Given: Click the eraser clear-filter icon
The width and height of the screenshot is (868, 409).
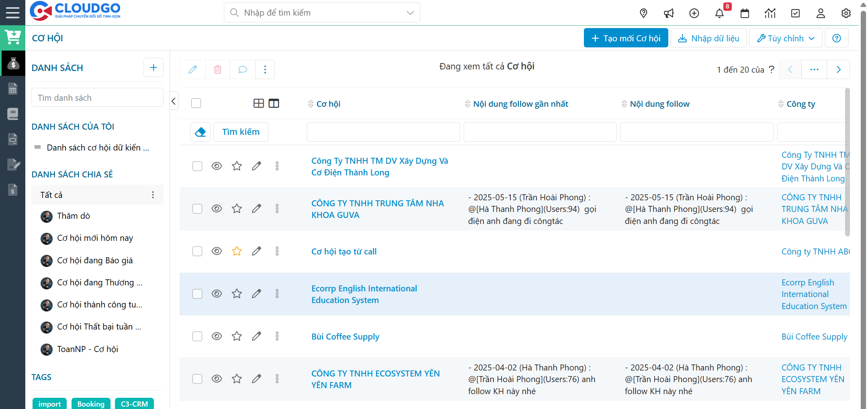Looking at the screenshot, I should coord(200,132).
